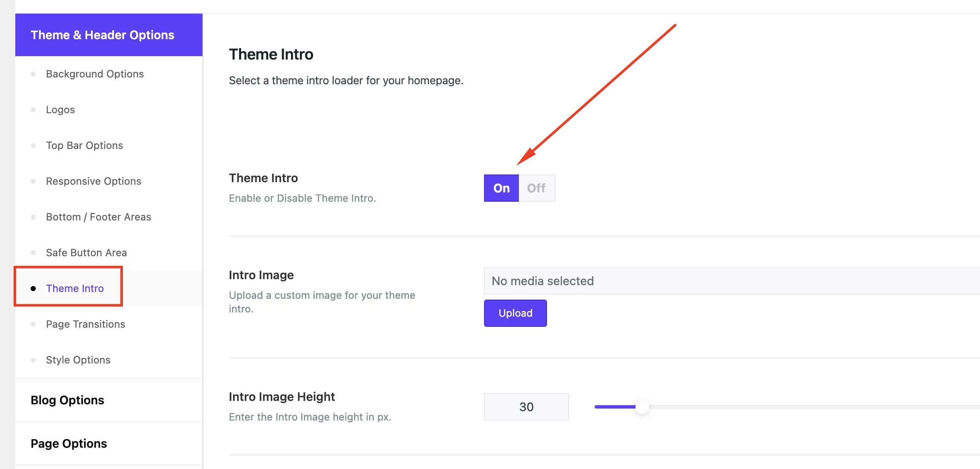Select Theme Intro sidebar item
This screenshot has height=469, width=980.
pos(75,289)
